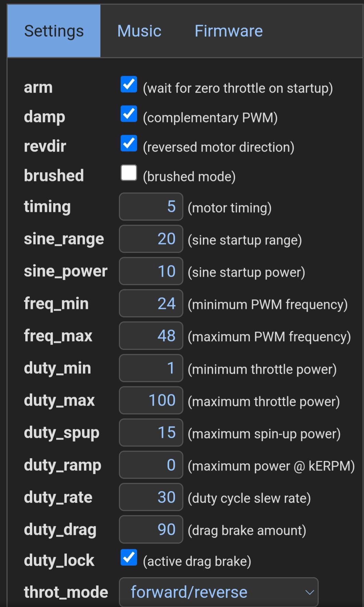Click the sine_power number field
This screenshot has width=364, height=607.
pyautogui.click(x=151, y=271)
